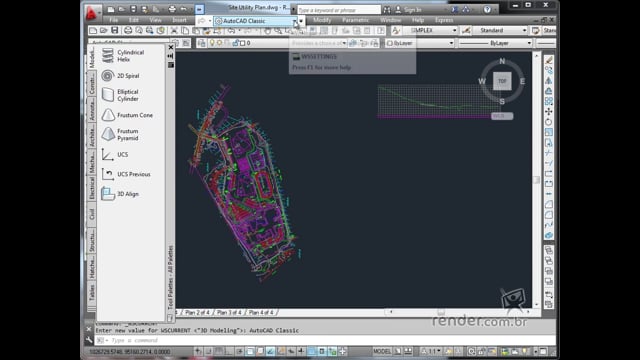Click the Text Style icon before SIMPLEX
The height and width of the screenshot is (360, 640).
(x=396, y=31)
